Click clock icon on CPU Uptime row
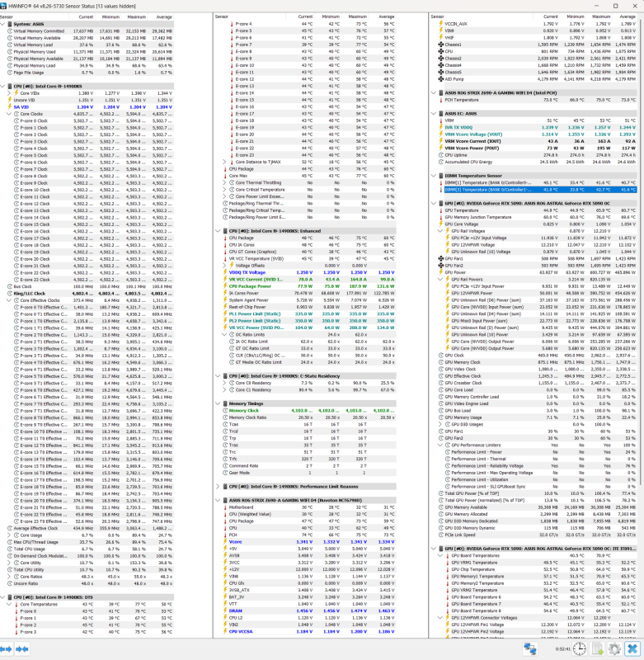644x660 pixels. pos(441,155)
